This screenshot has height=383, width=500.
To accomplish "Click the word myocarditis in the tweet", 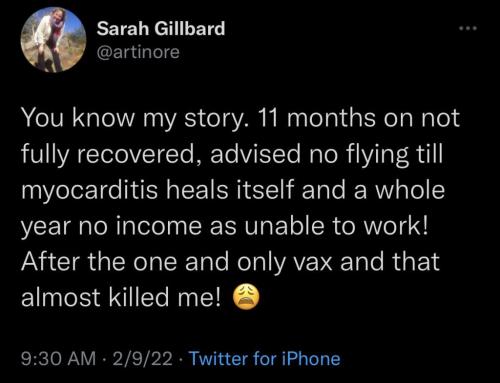I will (x=90, y=191).
